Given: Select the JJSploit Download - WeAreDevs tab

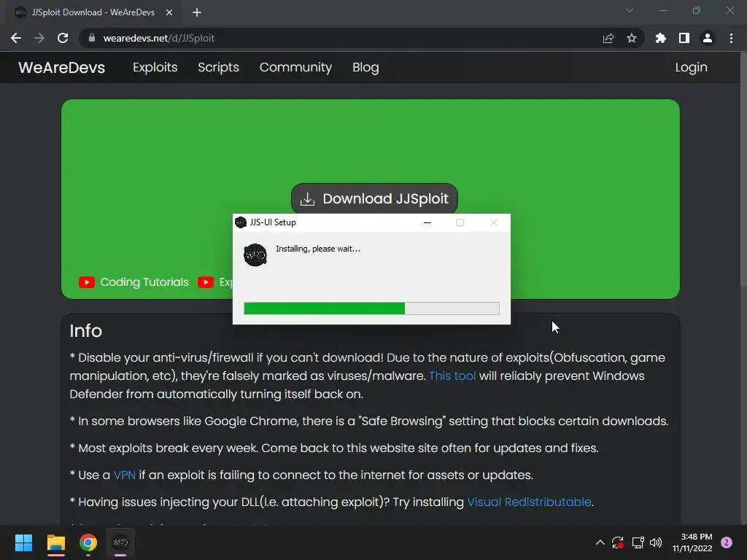Looking at the screenshot, I should (93, 12).
